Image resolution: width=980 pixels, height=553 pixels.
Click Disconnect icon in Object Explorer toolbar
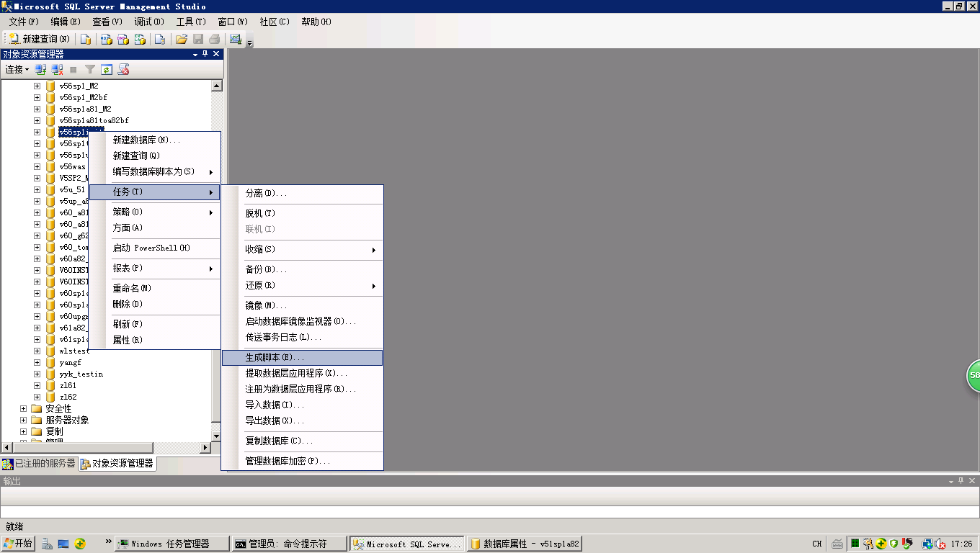(x=57, y=70)
